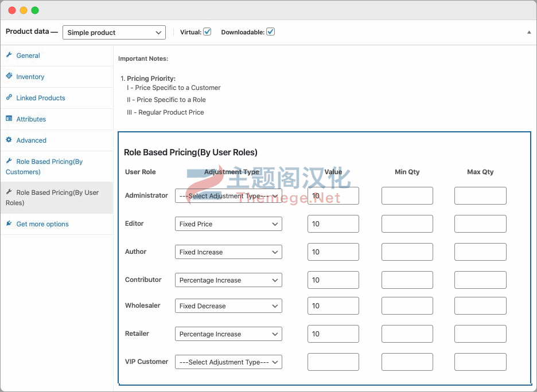
Task: Open Contributor Percentage Increase dropdown
Action: tap(228, 280)
